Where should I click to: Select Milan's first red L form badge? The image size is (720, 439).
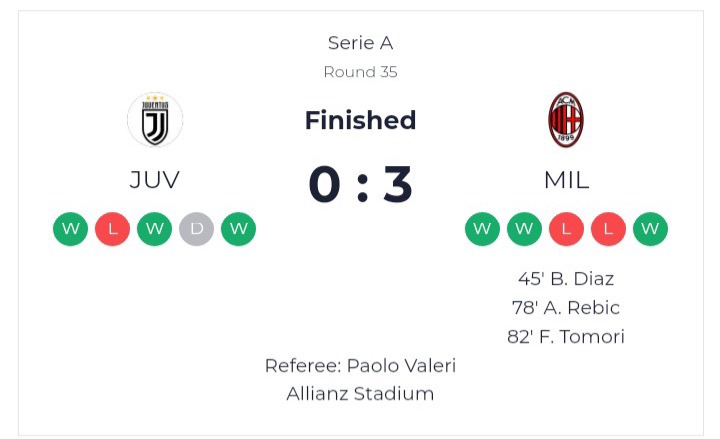pyautogui.click(x=566, y=229)
